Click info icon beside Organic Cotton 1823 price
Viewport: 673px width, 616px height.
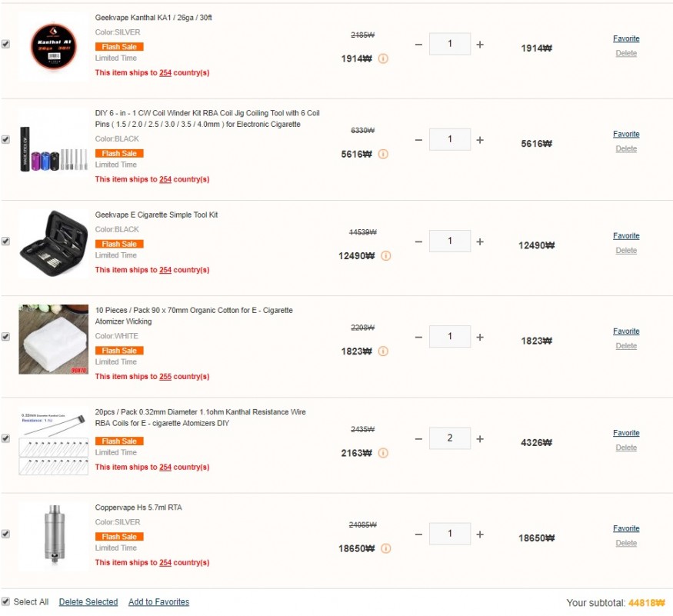point(383,351)
